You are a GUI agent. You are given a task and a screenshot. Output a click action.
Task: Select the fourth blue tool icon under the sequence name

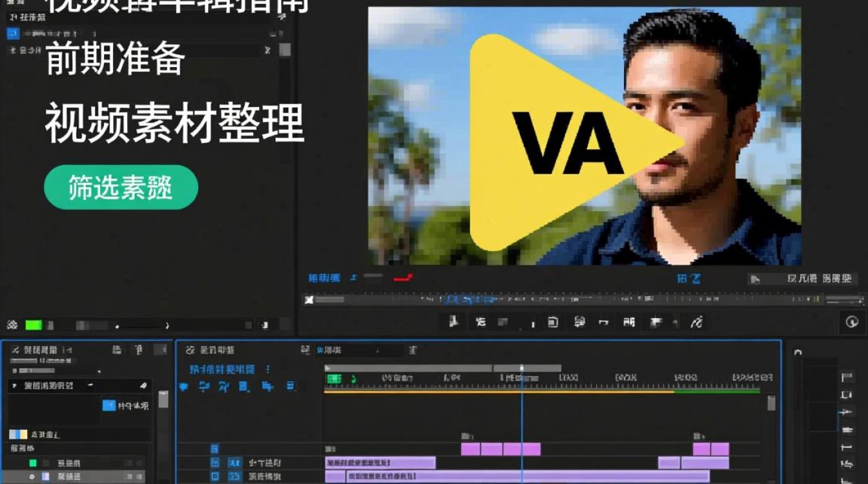[x=244, y=387]
